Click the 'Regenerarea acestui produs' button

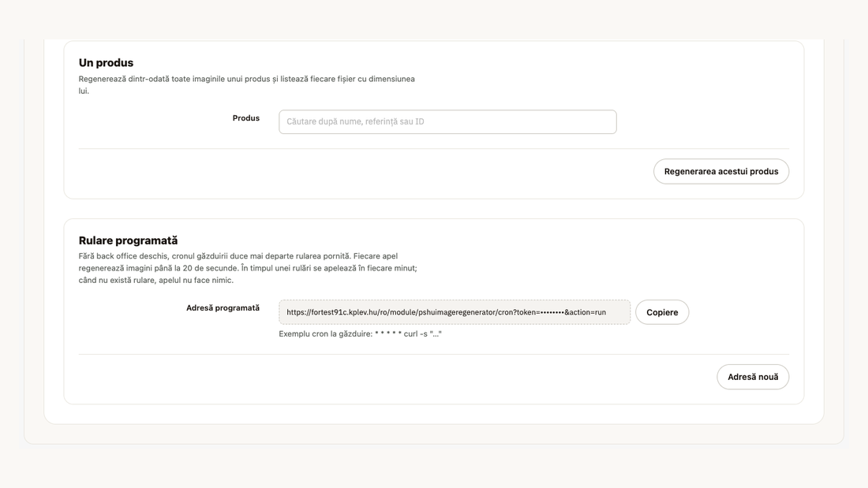720,172
